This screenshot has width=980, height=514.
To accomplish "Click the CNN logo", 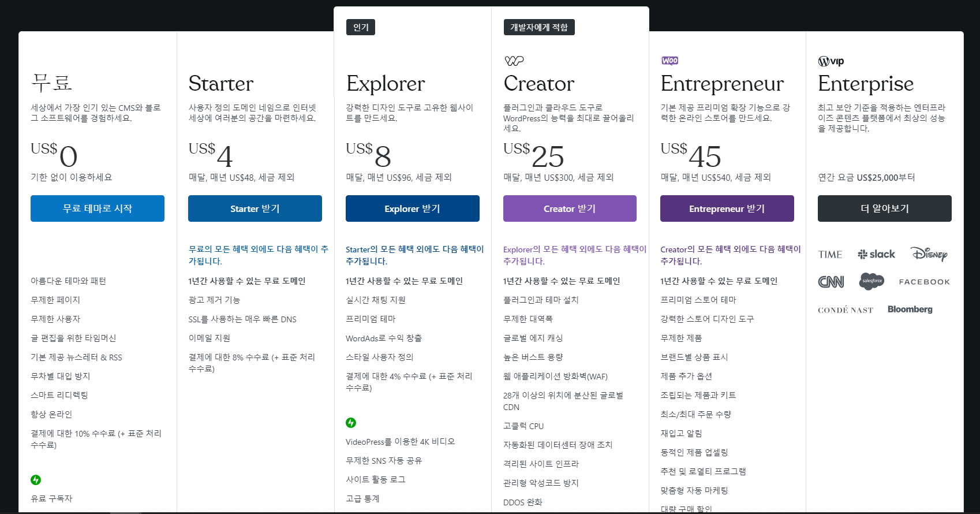I will pos(831,282).
